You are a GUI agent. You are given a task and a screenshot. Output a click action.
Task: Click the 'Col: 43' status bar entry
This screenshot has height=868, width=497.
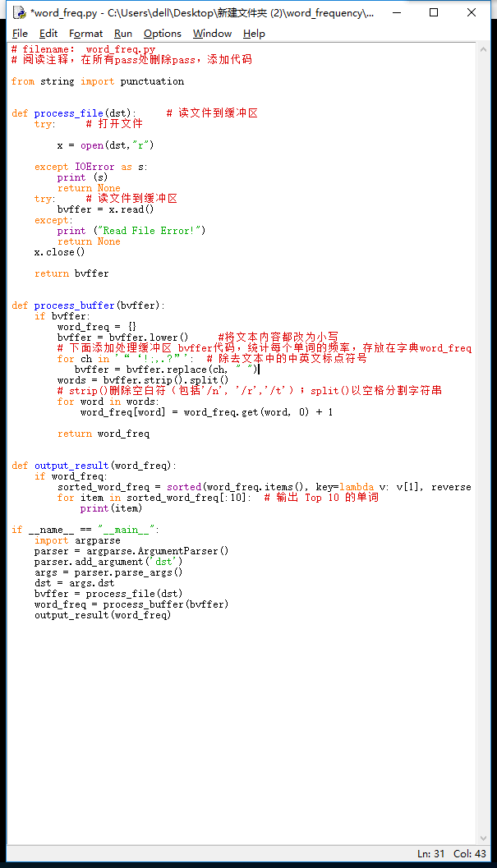[469, 853]
